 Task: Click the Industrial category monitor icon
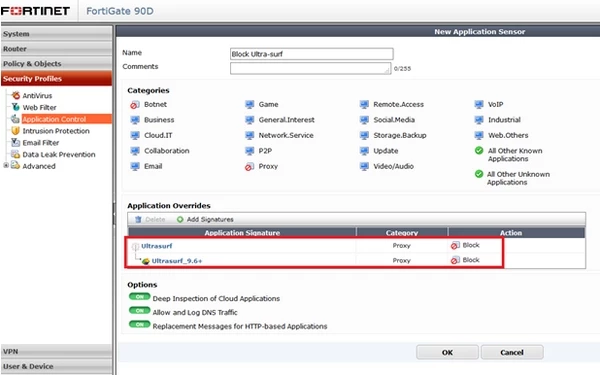479,120
